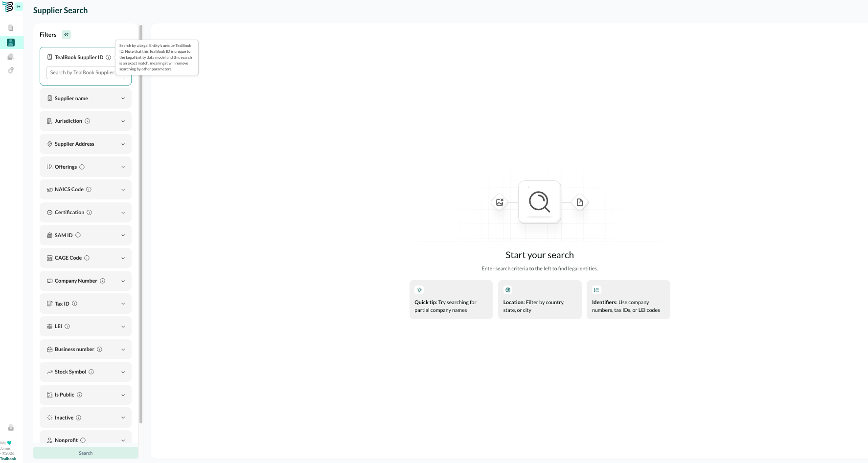Open the documents section in the left sidebar
This screenshot has width=868, height=463.
[11, 28]
